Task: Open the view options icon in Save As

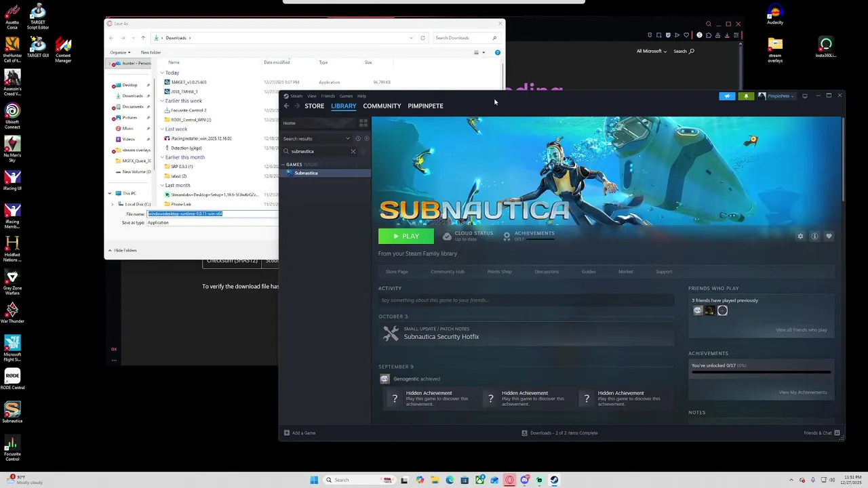Action: click(x=477, y=52)
